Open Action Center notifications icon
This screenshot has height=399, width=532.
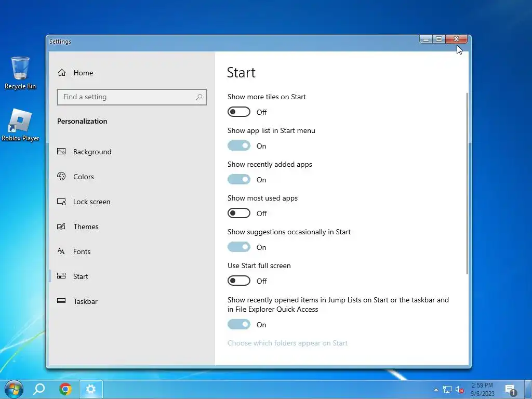coord(510,390)
